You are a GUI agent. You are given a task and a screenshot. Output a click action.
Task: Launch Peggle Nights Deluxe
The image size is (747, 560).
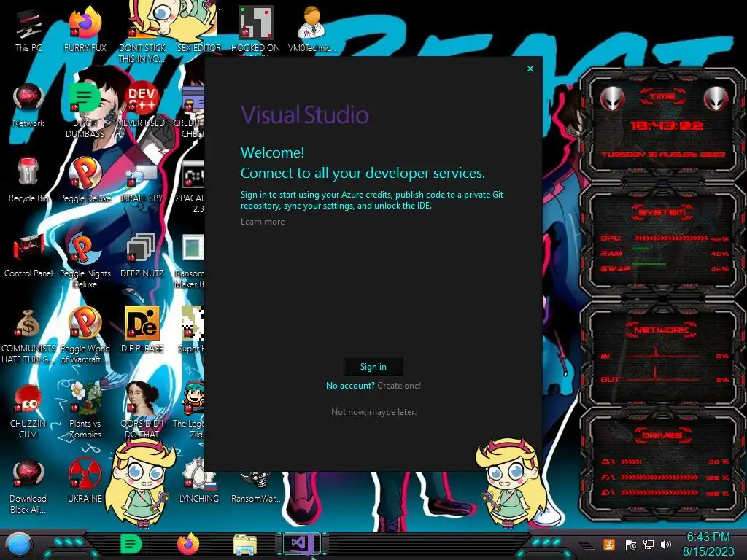tap(85, 260)
